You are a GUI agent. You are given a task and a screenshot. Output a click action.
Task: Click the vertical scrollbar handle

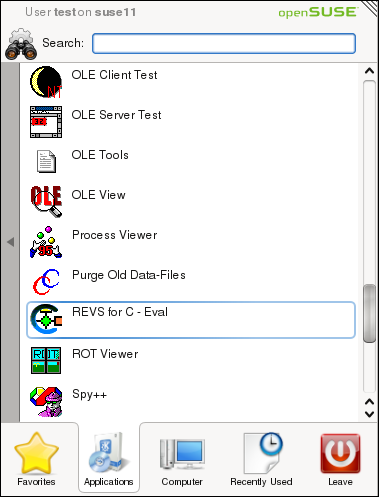369,313
